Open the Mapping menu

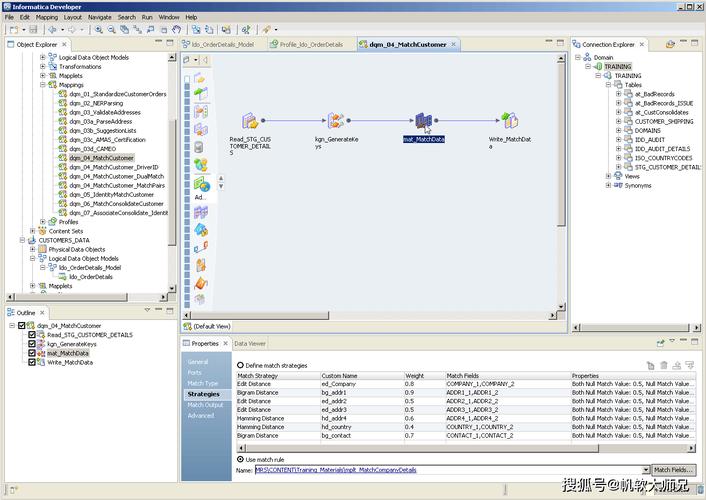(47, 17)
